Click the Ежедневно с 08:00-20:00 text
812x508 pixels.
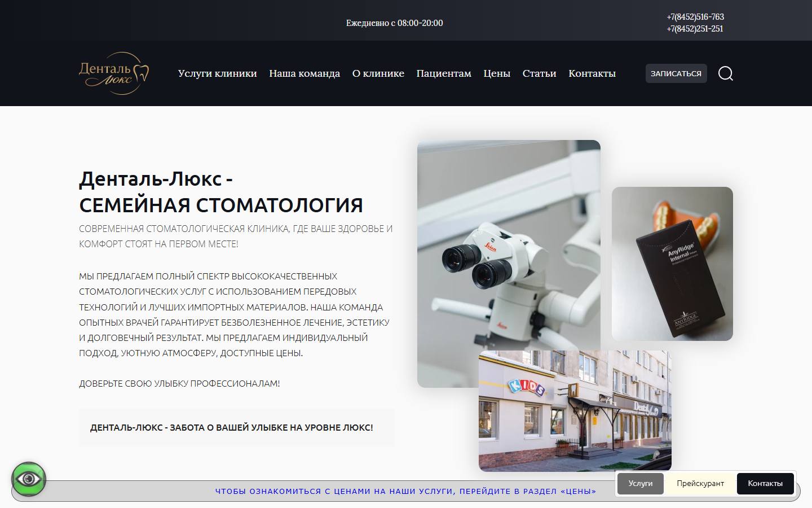[x=395, y=23]
